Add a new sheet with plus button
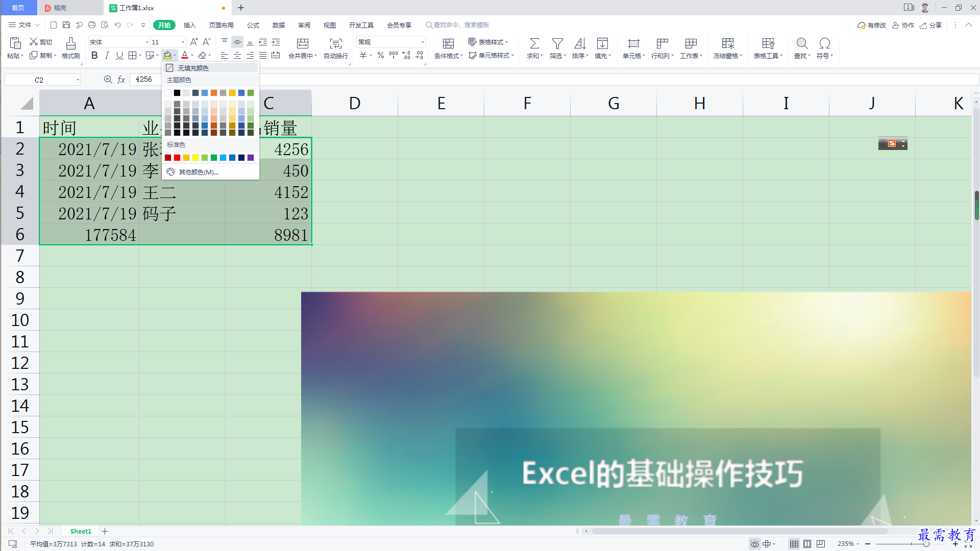The width and height of the screenshot is (980, 551). pos(105,531)
